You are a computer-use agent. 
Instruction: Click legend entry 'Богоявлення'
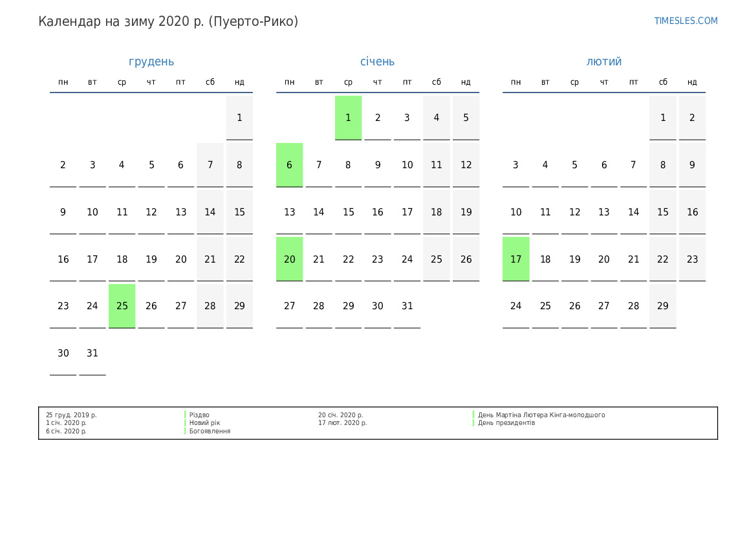[x=210, y=431]
